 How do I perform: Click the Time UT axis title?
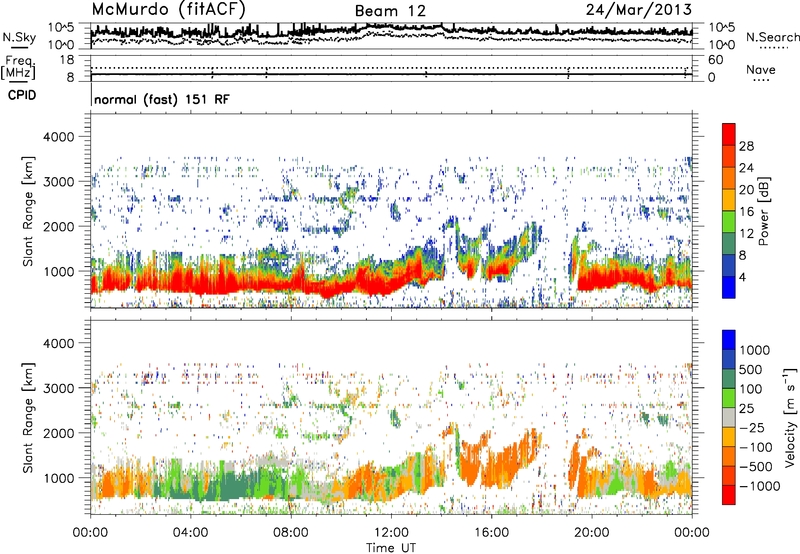391,548
